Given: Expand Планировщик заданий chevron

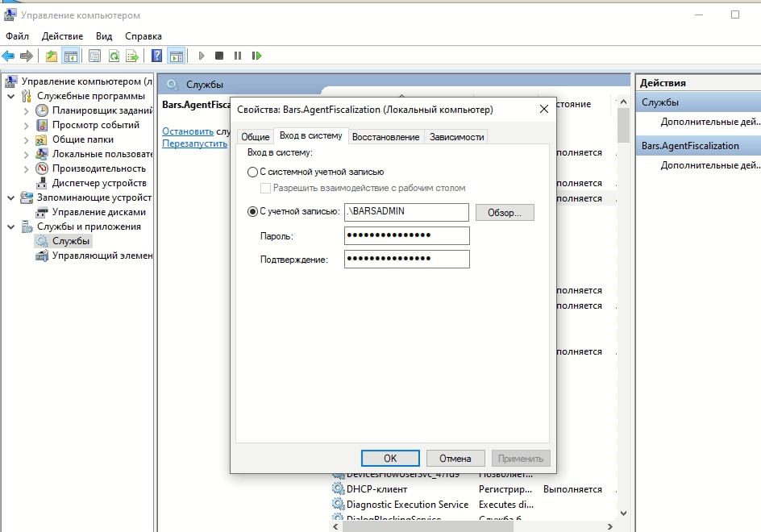Looking at the screenshot, I should coord(27,110).
